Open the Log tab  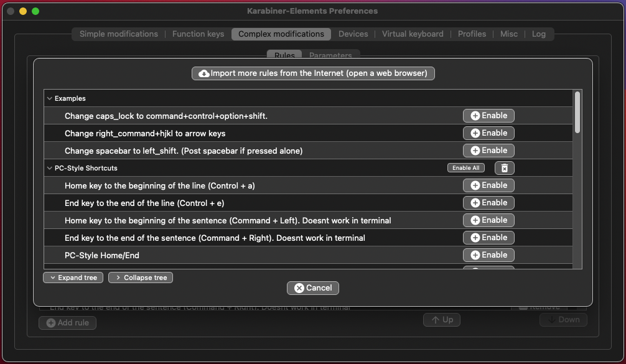click(x=538, y=34)
